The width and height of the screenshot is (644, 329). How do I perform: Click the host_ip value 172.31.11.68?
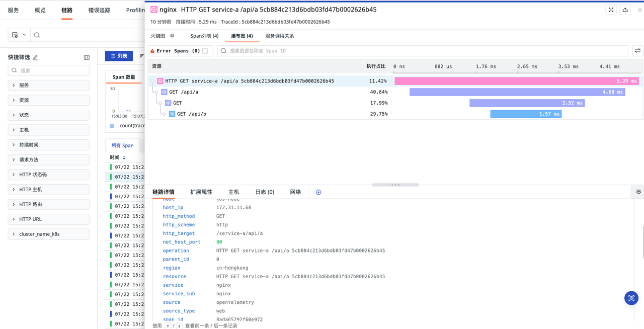233,207
